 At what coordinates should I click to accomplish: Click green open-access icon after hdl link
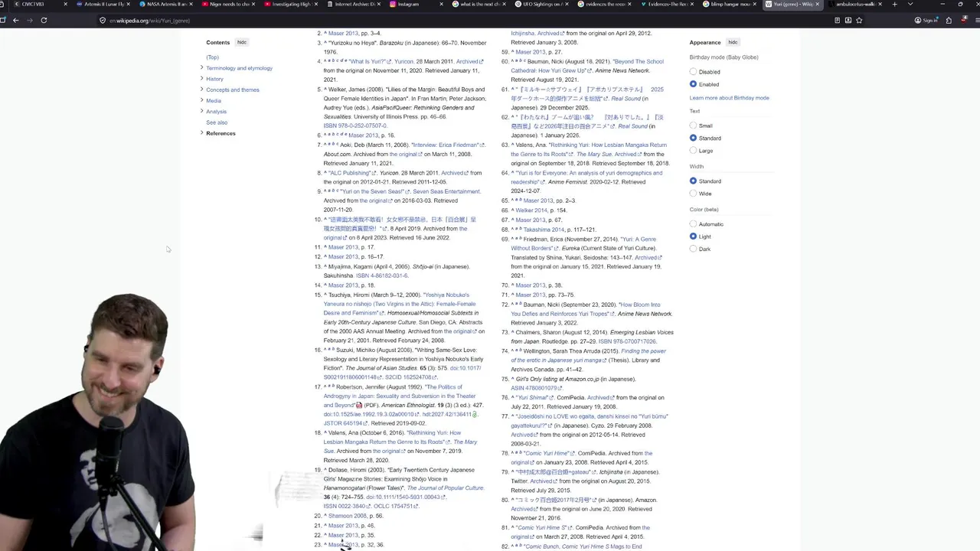[x=475, y=414]
